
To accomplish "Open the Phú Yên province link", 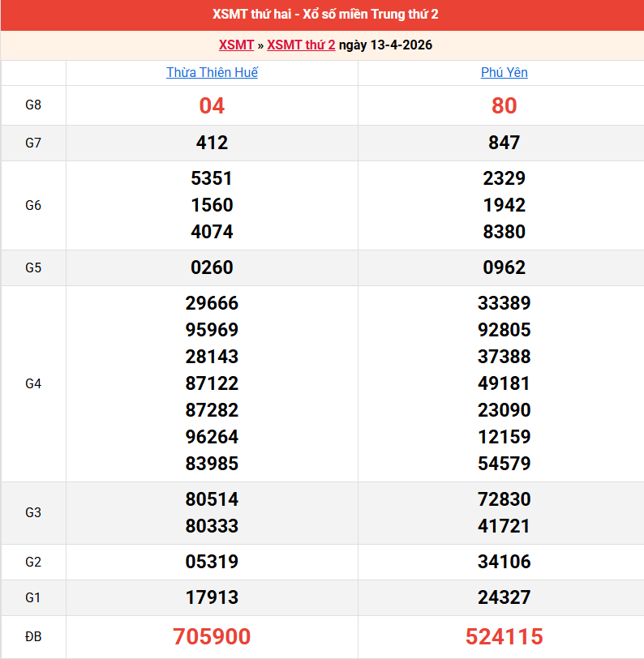I will (x=504, y=72).
